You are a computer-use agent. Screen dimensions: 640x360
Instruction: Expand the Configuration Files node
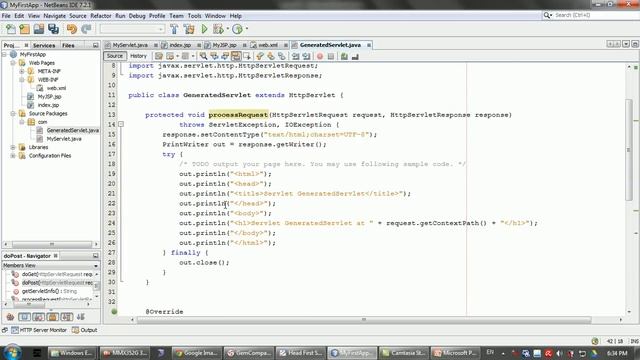coord(13,156)
